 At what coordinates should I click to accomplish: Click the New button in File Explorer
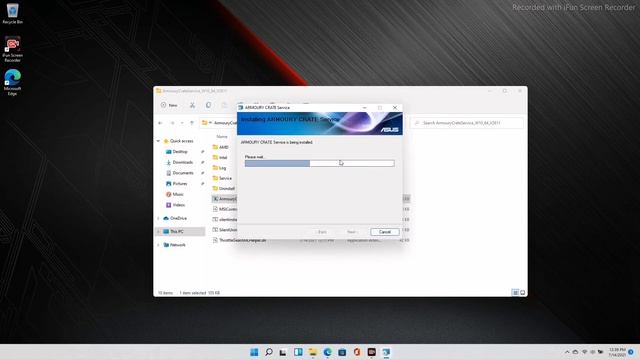[x=169, y=105]
